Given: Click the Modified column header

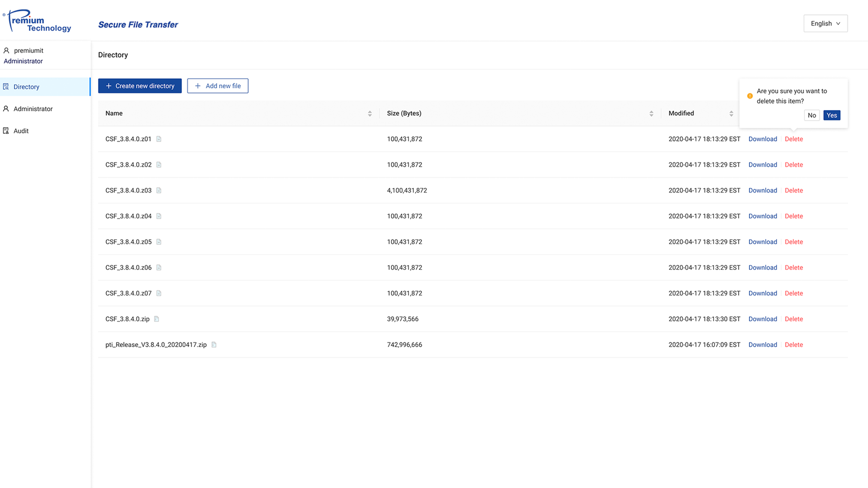Looking at the screenshot, I should (701, 113).
